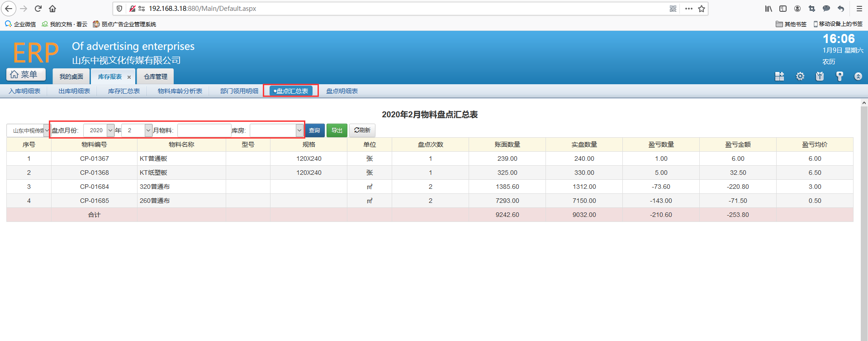This screenshot has height=341, width=868.
Task: Click the -220.80 loss amount cell
Action: click(x=738, y=187)
